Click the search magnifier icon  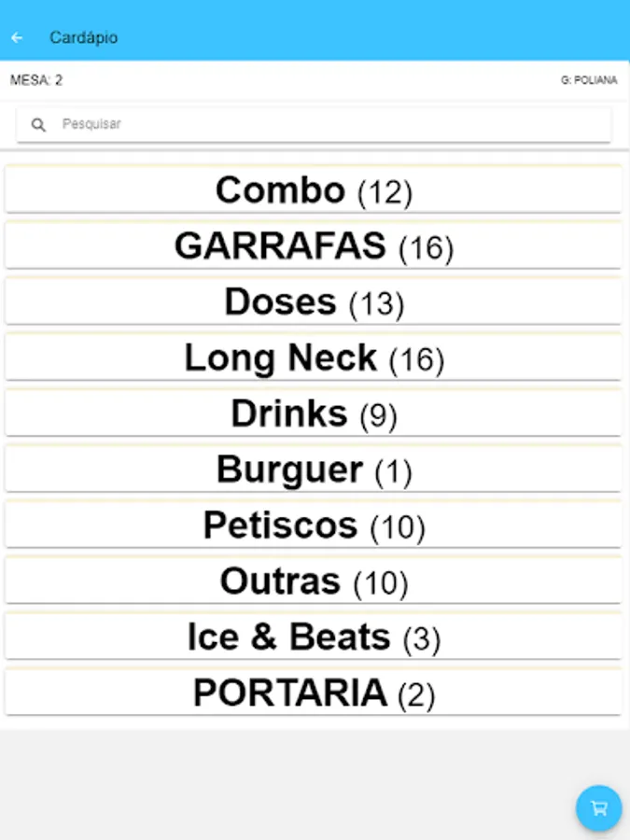pyautogui.click(x=38, y=124)
